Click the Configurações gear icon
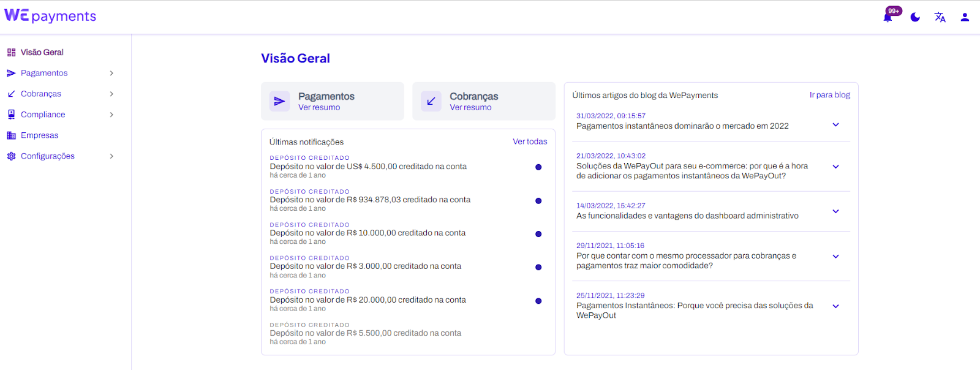 [11, 156]
